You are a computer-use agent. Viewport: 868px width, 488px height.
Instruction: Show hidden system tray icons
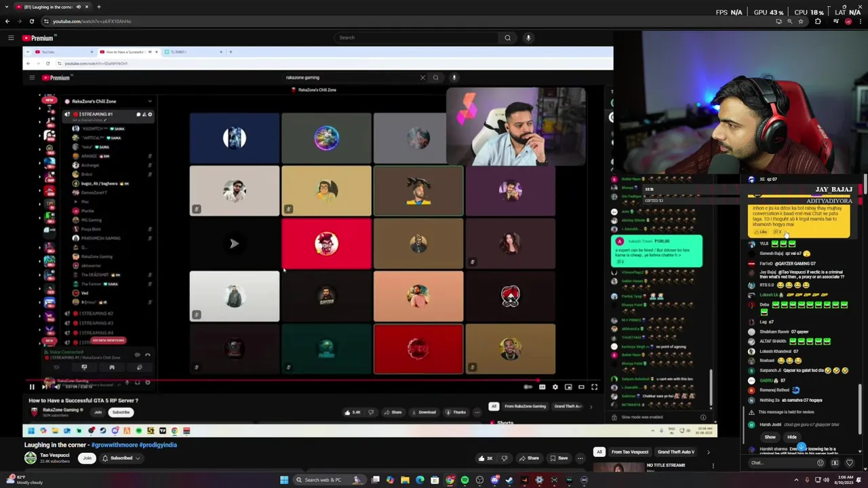(797, 480)
